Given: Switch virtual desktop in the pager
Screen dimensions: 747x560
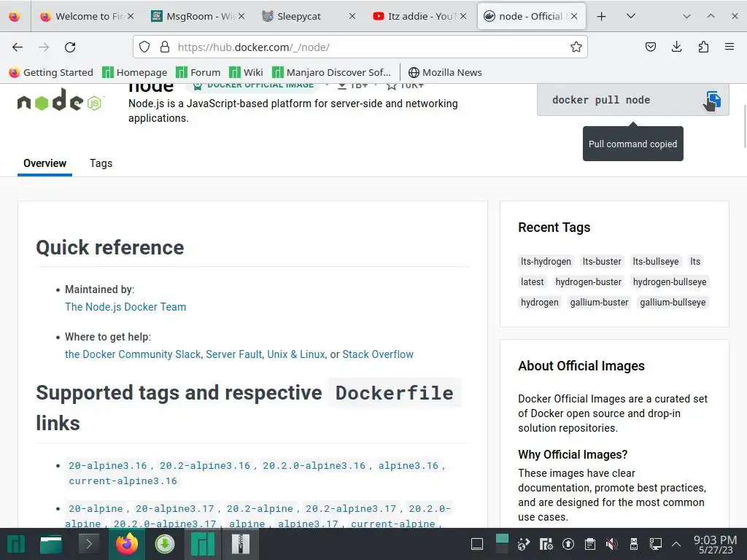Looking at the screenshot, I should coord(502,544).
